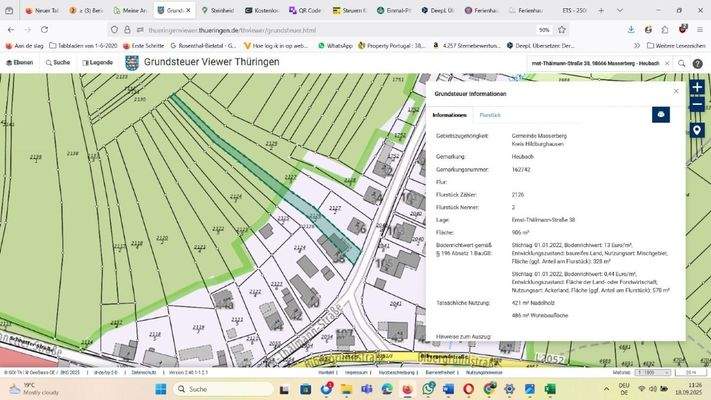Show the Legende panel
Viewport: 711px width, 400px height.
(98, 62)
